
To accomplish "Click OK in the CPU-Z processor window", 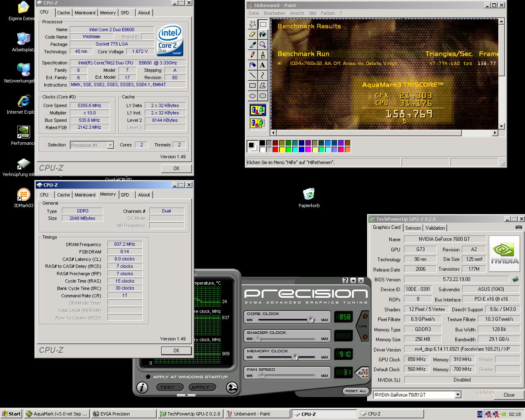I will (x=176, y=169).
